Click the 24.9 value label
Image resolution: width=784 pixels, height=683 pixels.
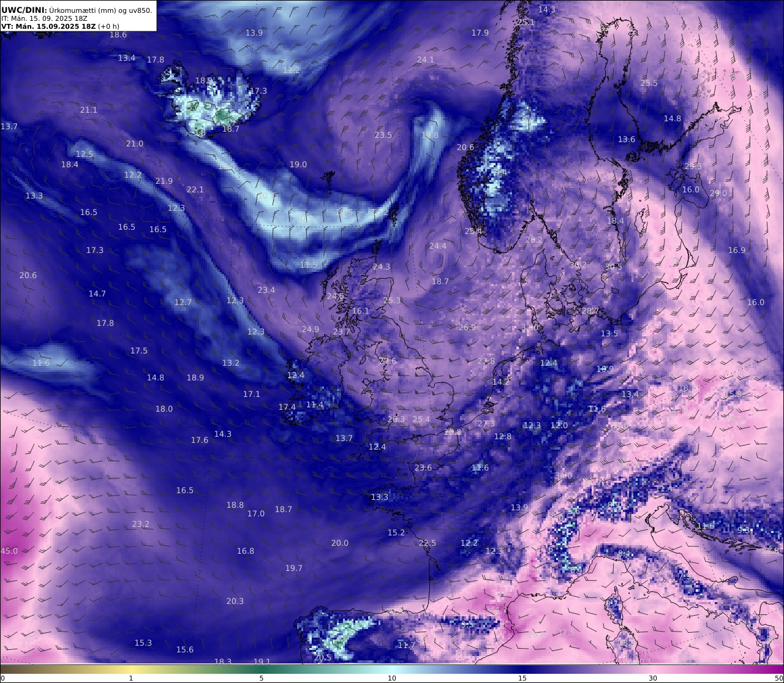point(311,330)
